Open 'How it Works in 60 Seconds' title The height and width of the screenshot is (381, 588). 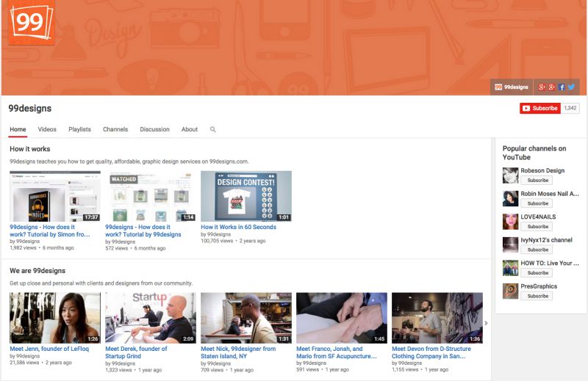238,227
